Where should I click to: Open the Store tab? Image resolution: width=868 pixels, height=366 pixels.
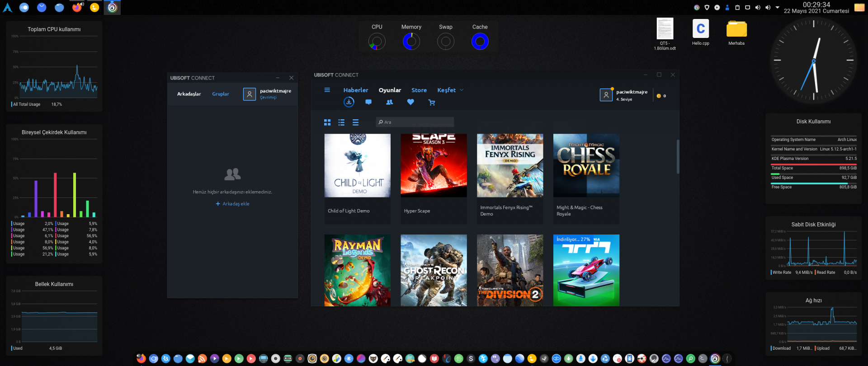[x=419, y=90]
